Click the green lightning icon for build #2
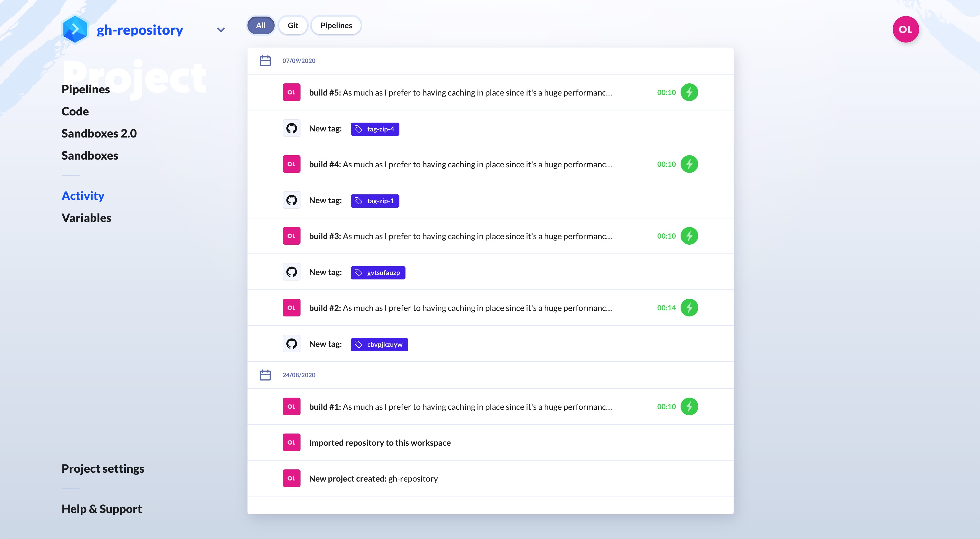The height and width of the screenshot is (539, 980). coord(689,308)
